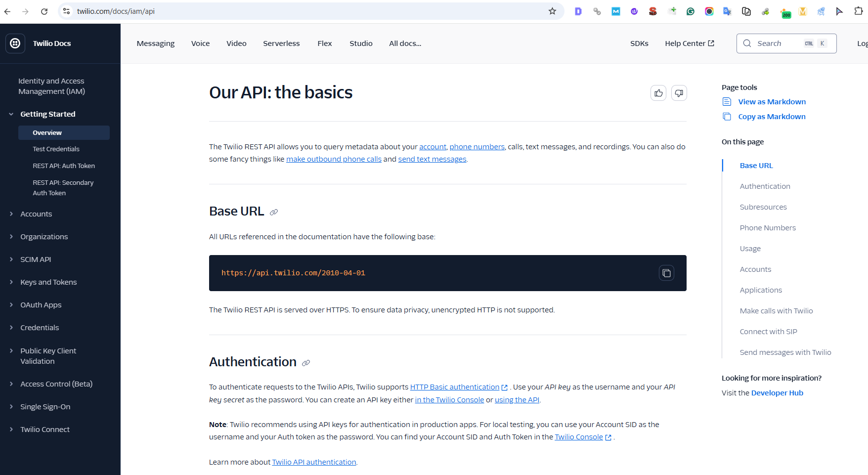Open All docs... menu

(x=405, y=43)
